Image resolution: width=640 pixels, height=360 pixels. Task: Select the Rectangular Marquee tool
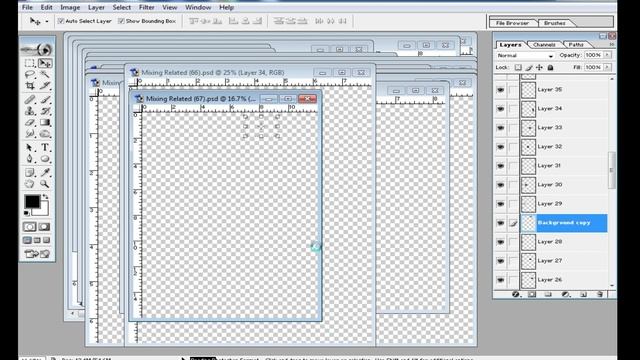click(x=29, y=64)
